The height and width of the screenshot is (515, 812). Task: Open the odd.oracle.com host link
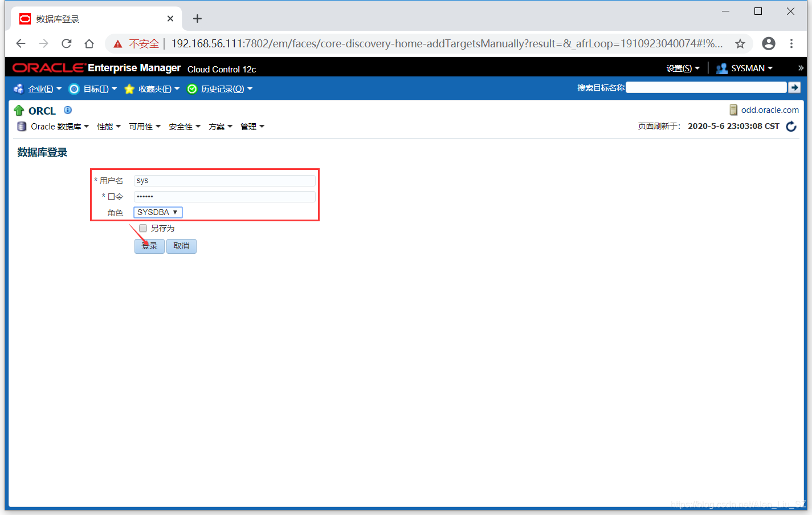coord(770,110)
